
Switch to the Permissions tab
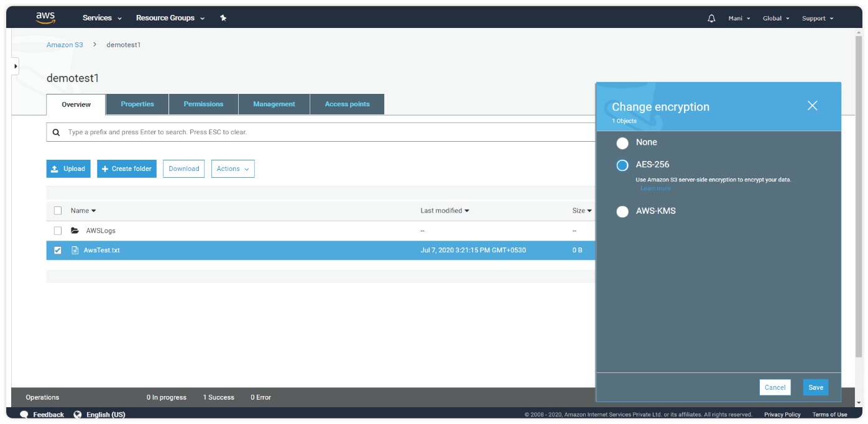[203, 104]
